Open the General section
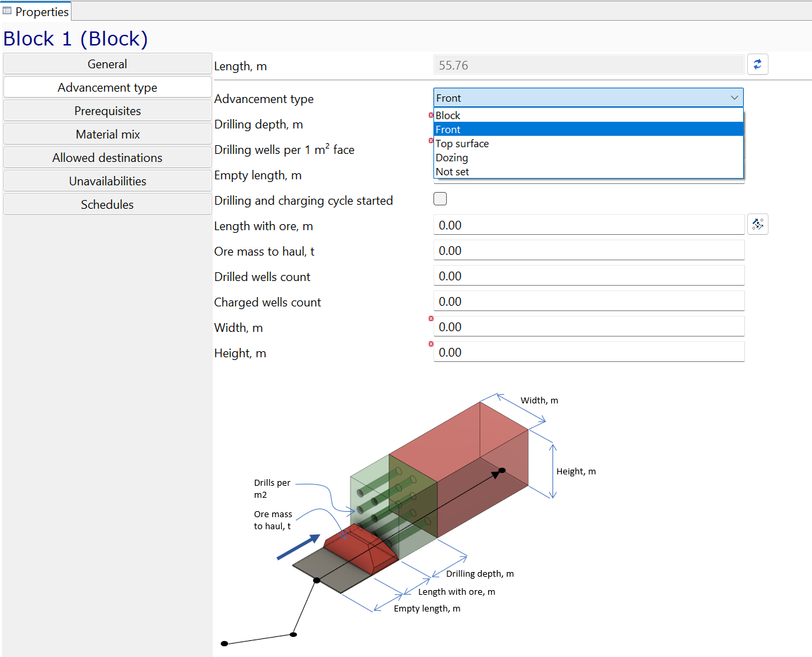Viewport: 812px width, 657px height. (107, 64)
